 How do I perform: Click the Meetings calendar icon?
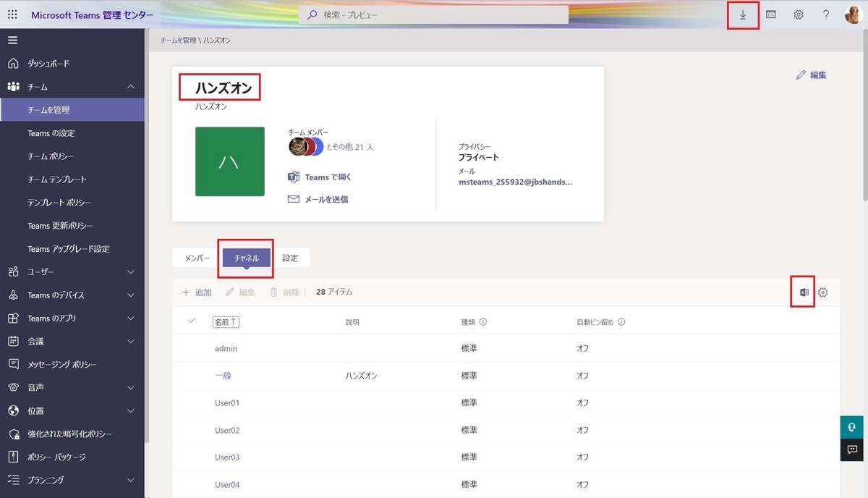(x=13, y=341)
